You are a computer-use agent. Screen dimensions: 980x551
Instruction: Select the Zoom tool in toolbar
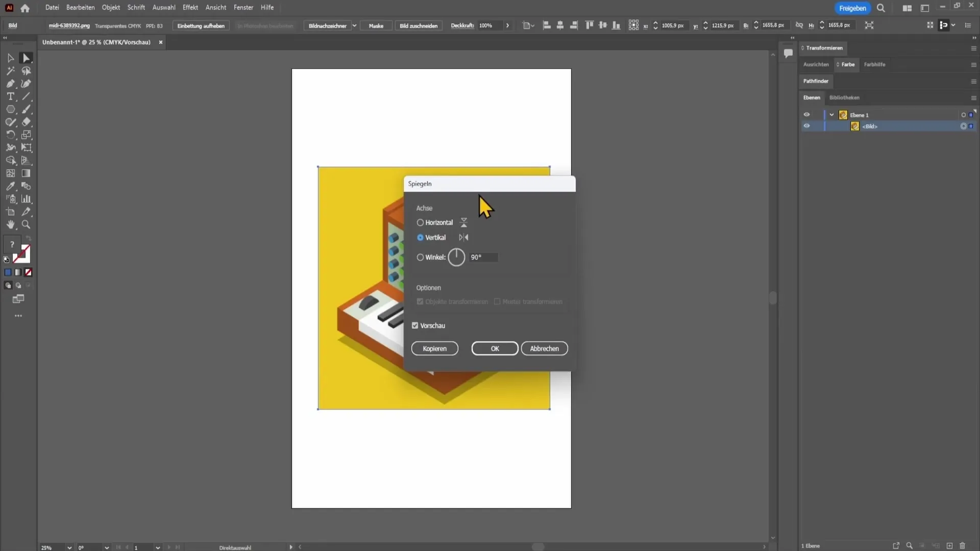26,224
